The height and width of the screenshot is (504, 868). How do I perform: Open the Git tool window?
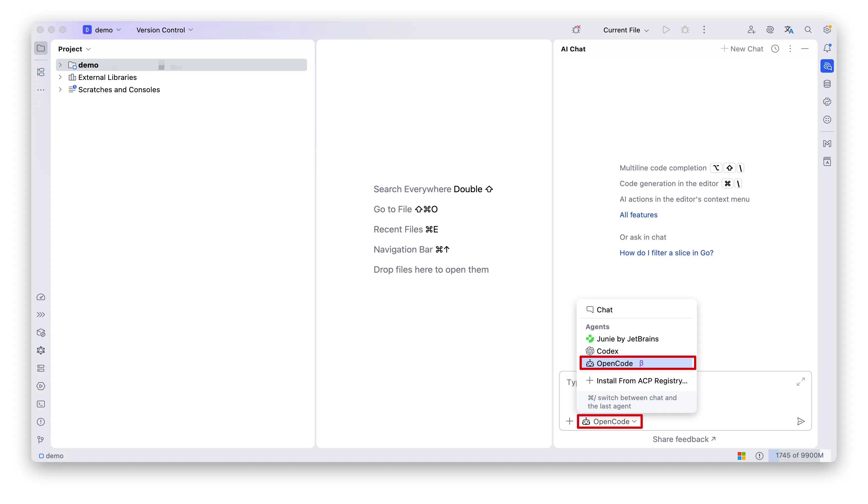tap(41, 440)
